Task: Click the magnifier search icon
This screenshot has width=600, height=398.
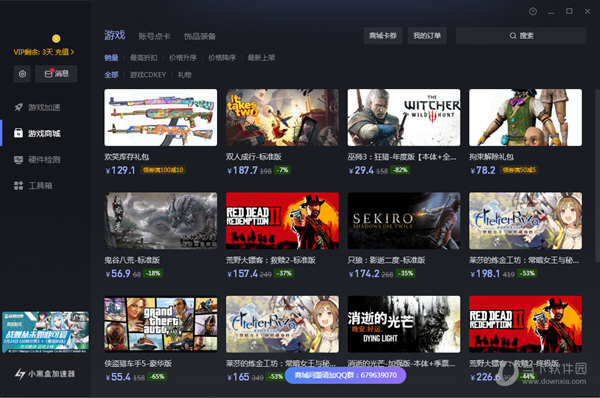Action: click(x=513, y=36)
